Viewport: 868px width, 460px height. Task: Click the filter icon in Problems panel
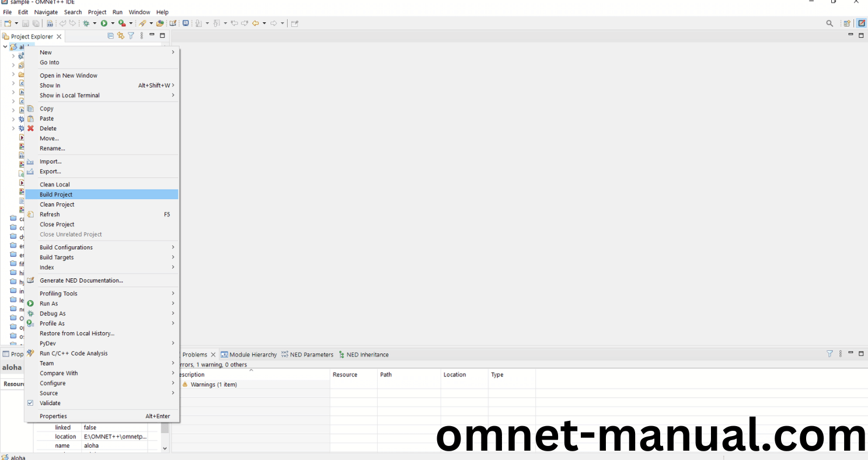click(829, 354)
